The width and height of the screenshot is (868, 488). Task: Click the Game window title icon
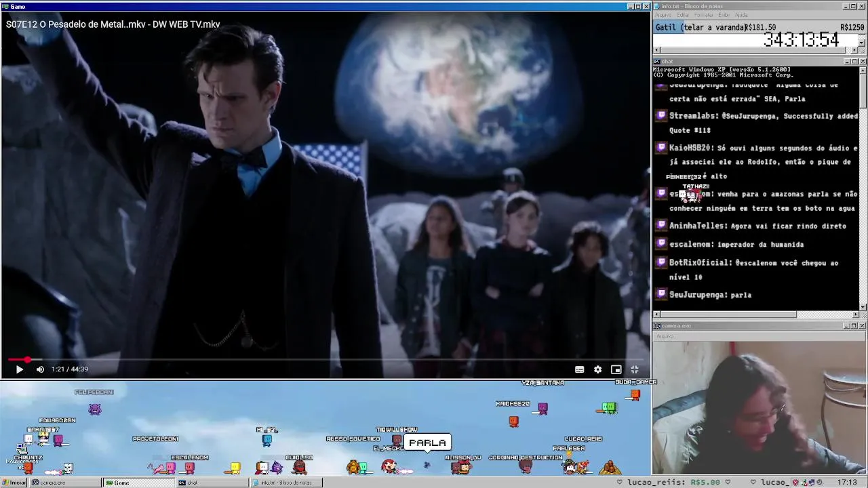(5, 6)
